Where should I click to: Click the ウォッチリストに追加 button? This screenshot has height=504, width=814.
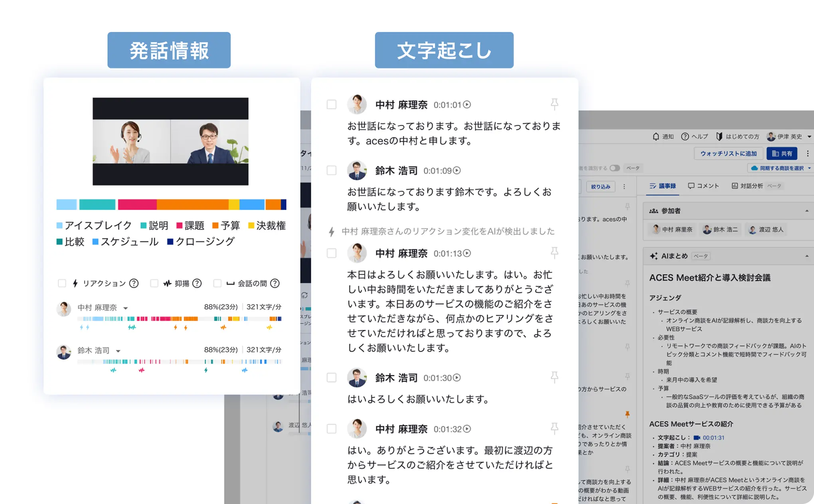(x=728, y=154)
